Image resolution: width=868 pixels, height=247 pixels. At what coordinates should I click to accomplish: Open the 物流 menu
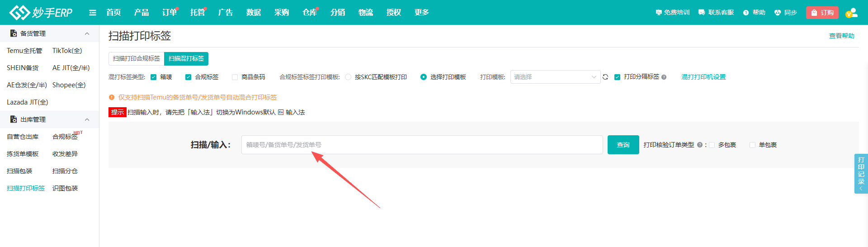(x=366, y=13)
